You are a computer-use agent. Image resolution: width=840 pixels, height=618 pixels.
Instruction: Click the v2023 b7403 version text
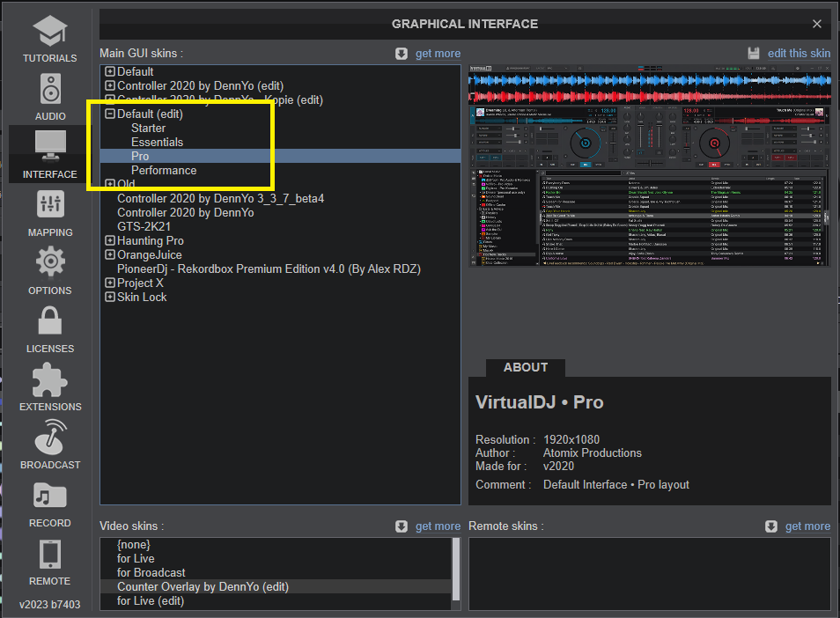50,605
